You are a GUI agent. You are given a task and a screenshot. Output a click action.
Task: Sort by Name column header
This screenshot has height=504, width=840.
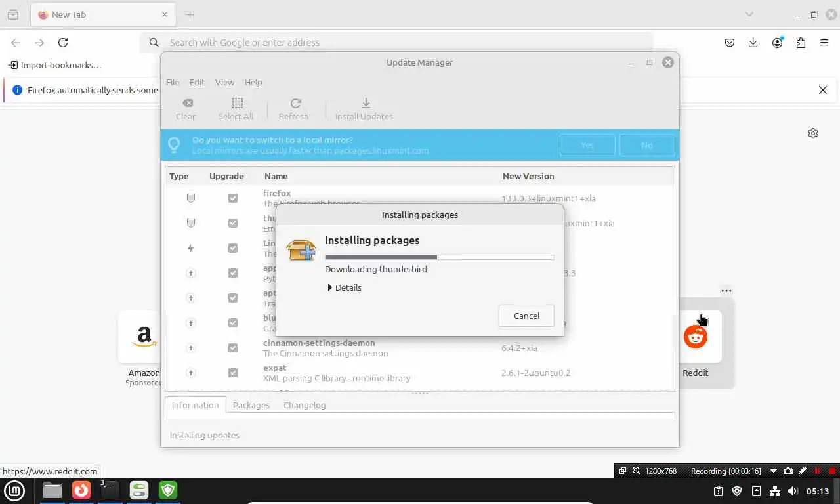pos(276,176)
